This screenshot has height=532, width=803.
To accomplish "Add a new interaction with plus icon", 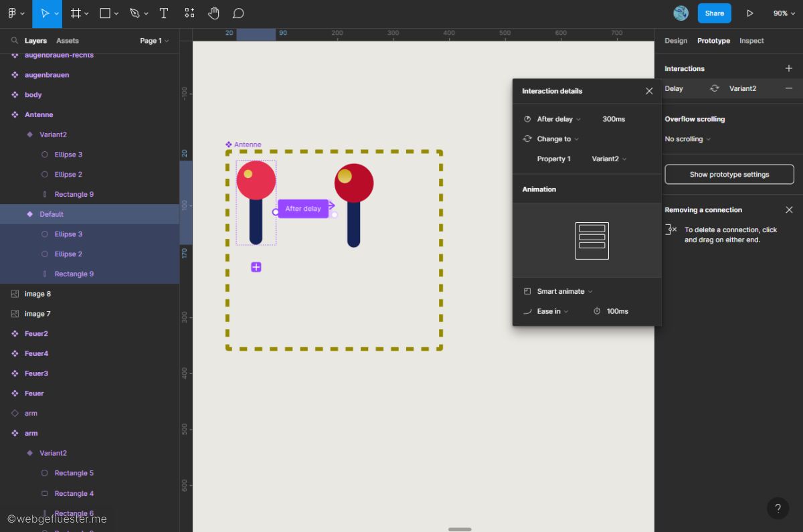I will (789, 68).
